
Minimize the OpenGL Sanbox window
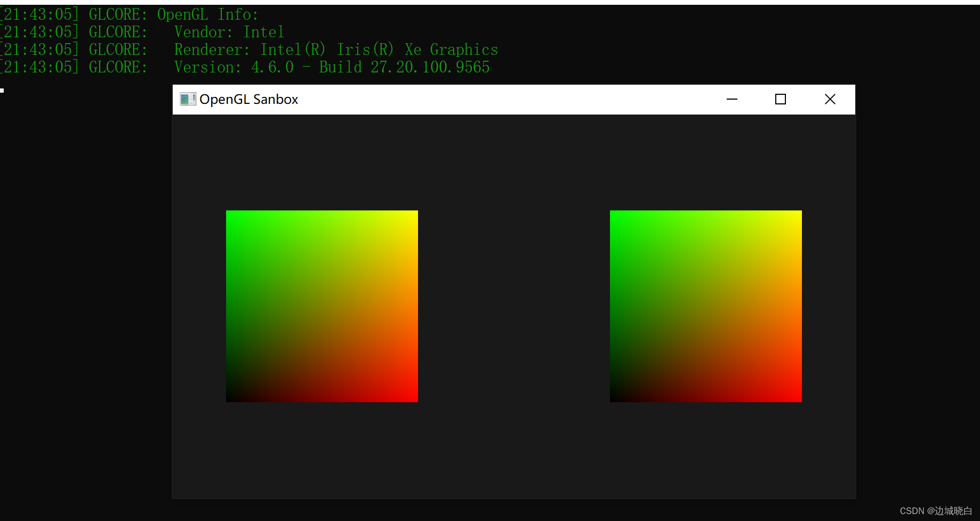pos(732,99)
